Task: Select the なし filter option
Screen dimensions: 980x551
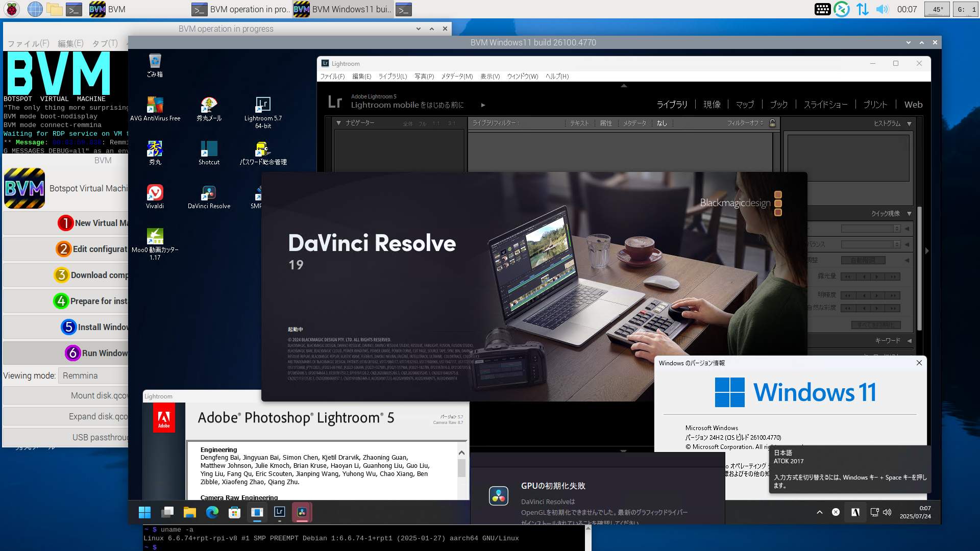Action: point(661,123)
